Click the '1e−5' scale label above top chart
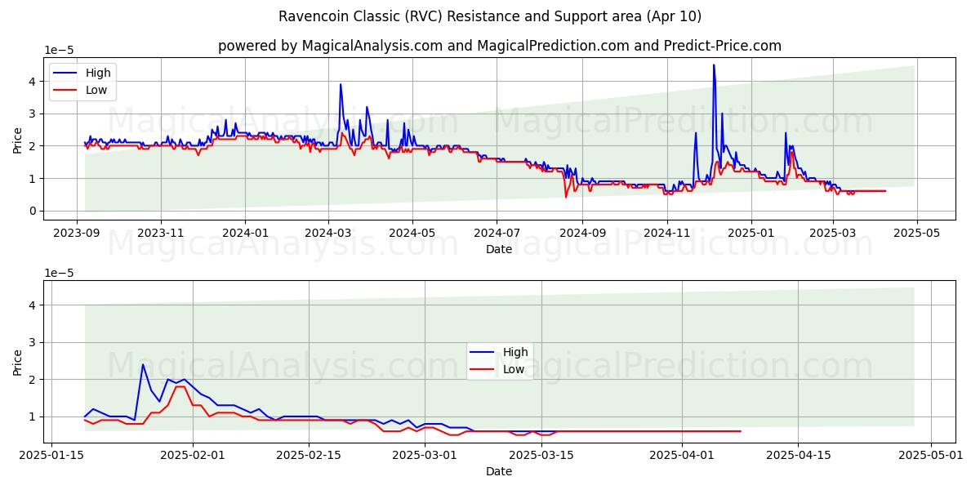Viewport: 980px width, 490px height. tap(59, 50)
